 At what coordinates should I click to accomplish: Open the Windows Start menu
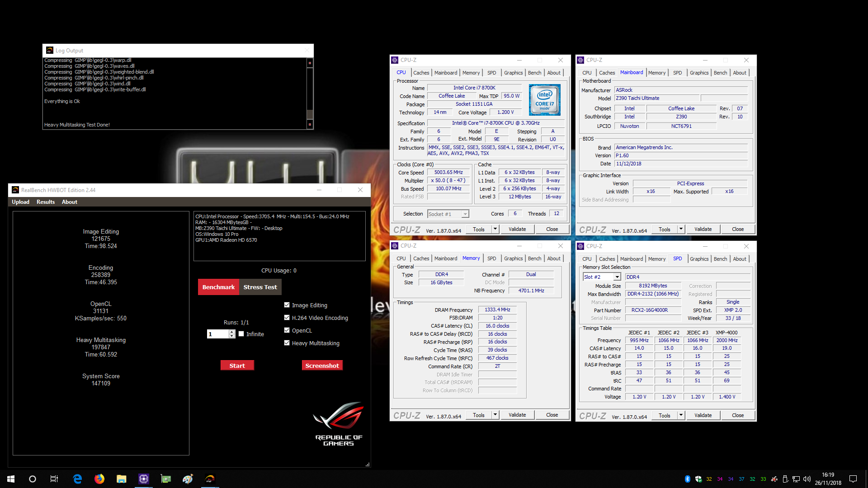click(x=11, y=479)
